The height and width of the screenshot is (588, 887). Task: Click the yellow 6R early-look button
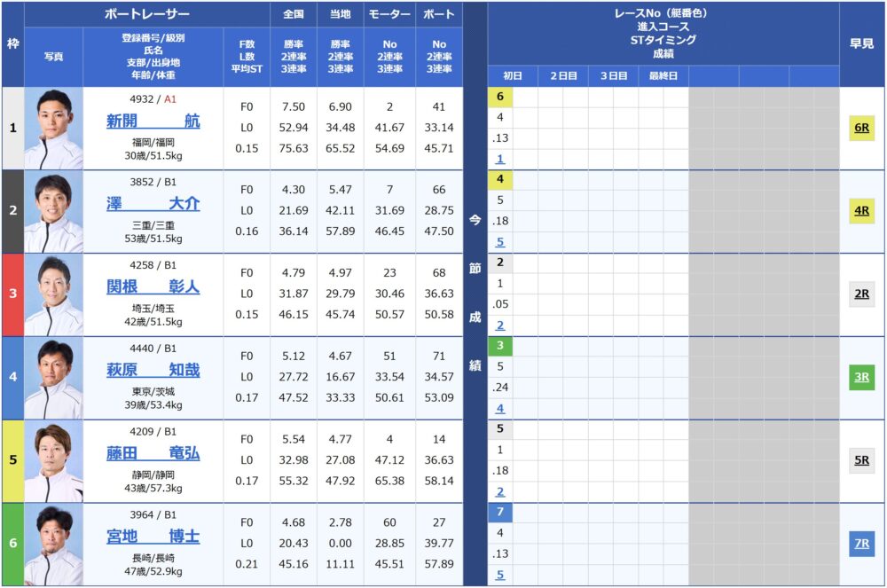861,128
